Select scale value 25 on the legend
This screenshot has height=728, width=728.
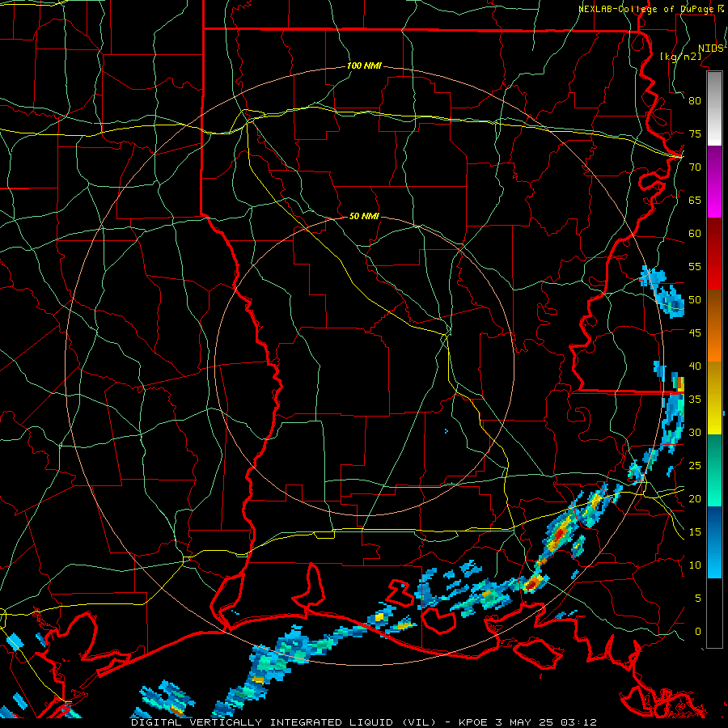click(695, 466)
